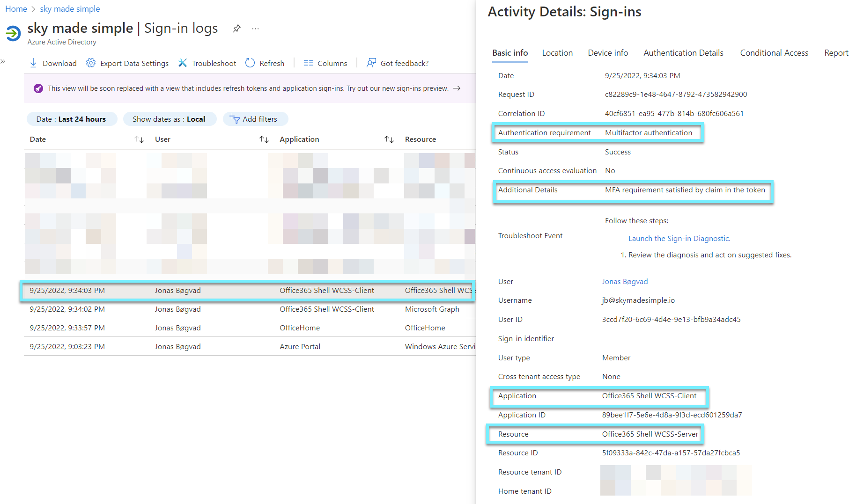Add filters to the sign-in list

255,119
